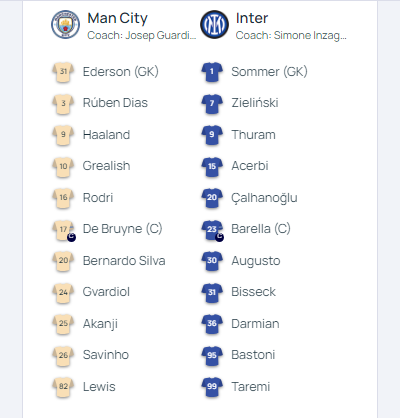Open the Inter team name link
Viewport: 400px width, 418px height.
tap(252, 18)
